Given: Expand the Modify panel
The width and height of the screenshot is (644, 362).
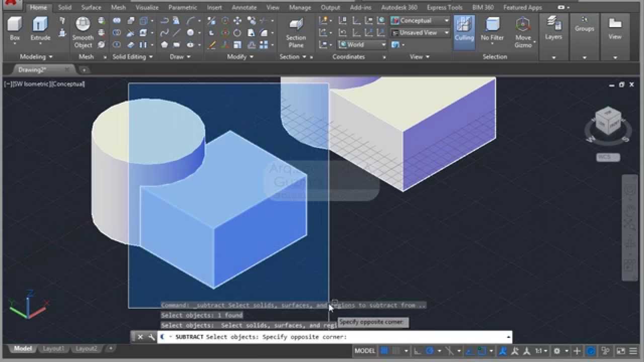Looking at the screenshot, I should (x=239, y=57).
